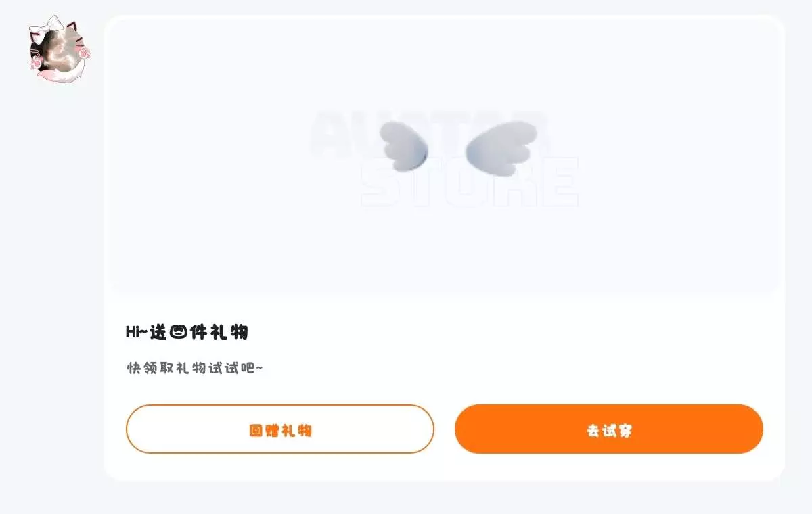Image resolution: width=812 pixels, height=514 pixels.
Task: Click the white card area below the buttons
Action: pos(444,467)
